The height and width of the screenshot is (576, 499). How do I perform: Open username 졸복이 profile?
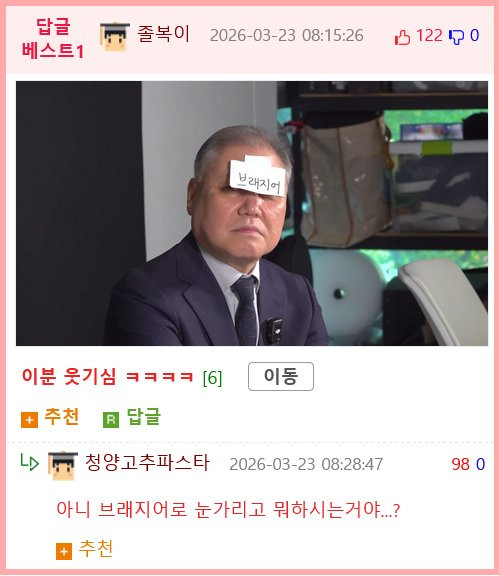[164, 34]
